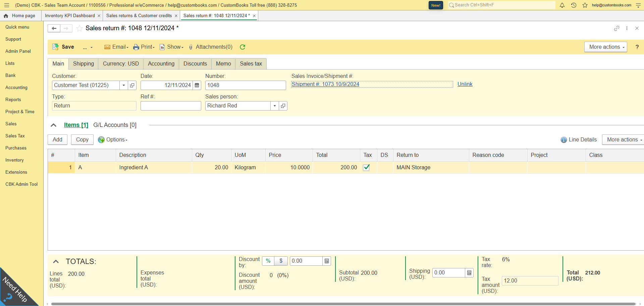
Task: Toggle the Tax checkbox for Ingredient A
Action: point(367,167)
